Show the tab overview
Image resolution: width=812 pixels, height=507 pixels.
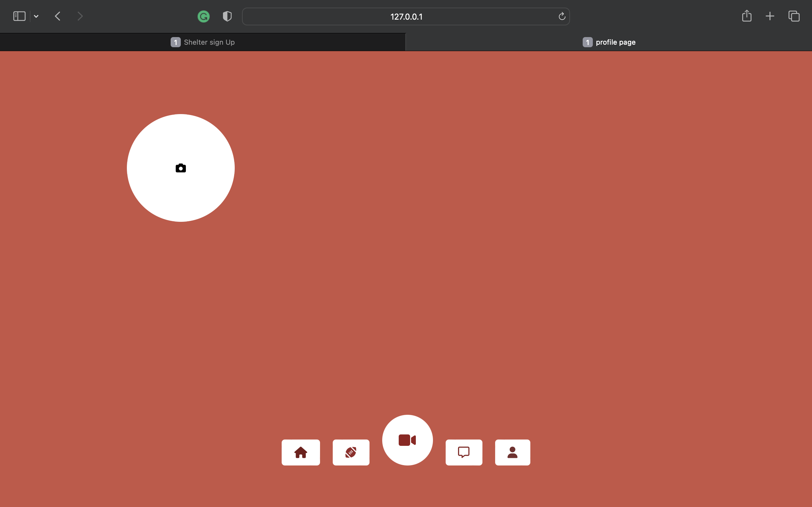point(794,16)
